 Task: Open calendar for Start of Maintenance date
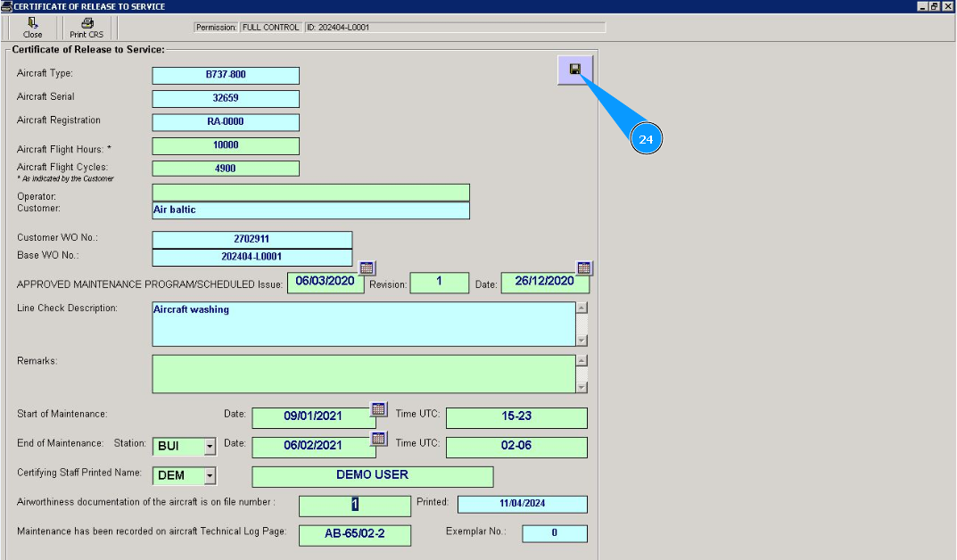[379, 409]
